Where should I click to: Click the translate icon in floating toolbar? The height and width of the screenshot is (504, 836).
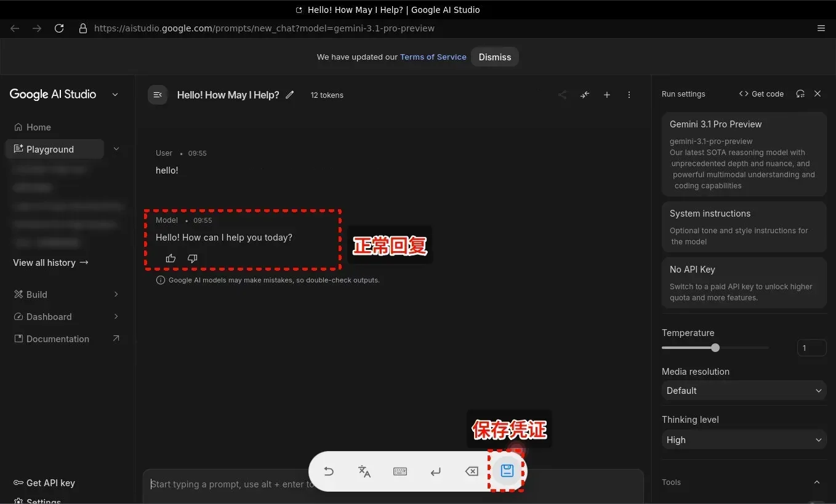coord(364,471)
